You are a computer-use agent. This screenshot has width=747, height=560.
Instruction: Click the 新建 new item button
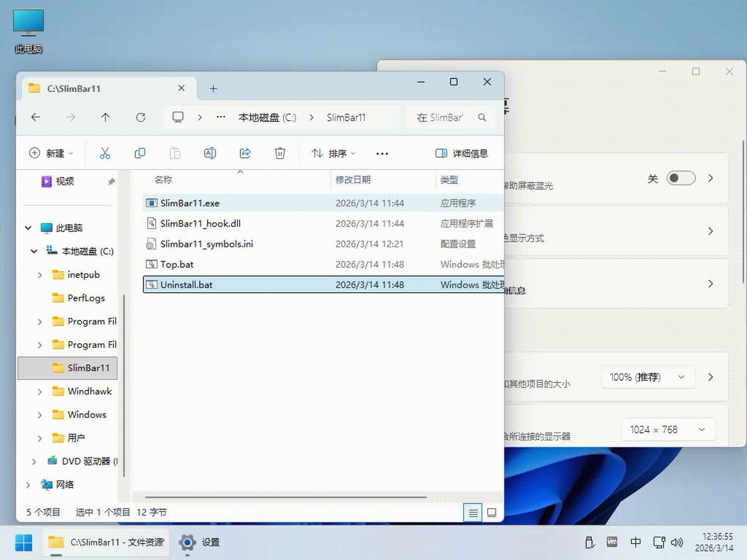click(51, 153)
